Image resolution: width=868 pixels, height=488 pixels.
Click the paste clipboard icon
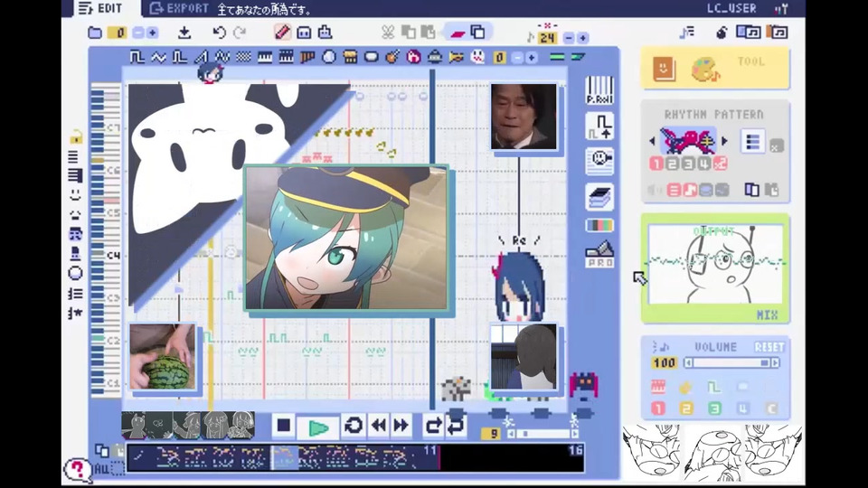coord(428,33)
